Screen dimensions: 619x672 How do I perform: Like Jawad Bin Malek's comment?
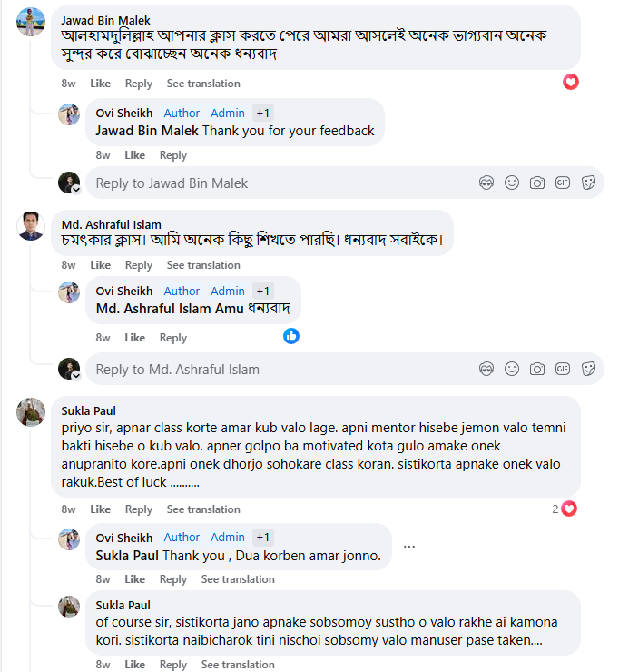[100, 84]
